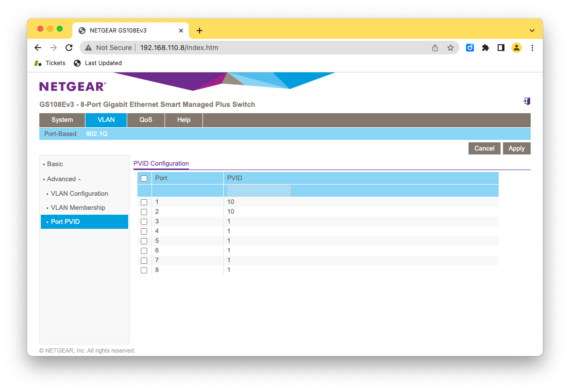Viewport: 570px width, 392px height.
Task: Open the Tickets bookmark
Action: point(50,63)
